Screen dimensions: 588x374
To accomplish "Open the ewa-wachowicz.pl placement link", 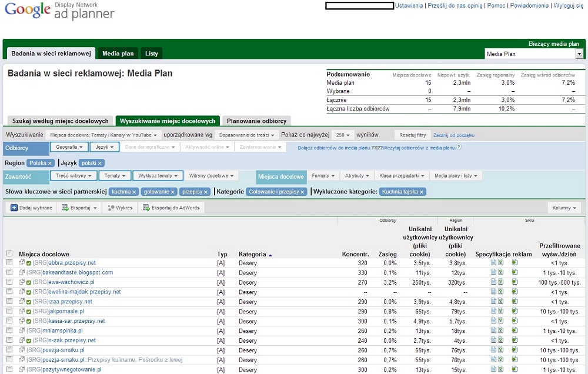I will pyautogui.click(x=71, y=282).
